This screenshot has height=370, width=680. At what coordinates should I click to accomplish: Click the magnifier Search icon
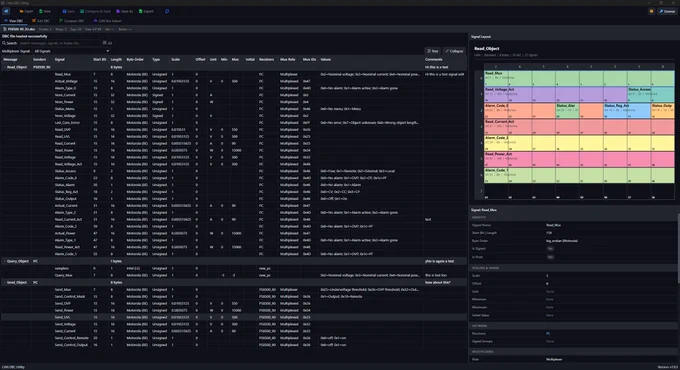(4, 43)
